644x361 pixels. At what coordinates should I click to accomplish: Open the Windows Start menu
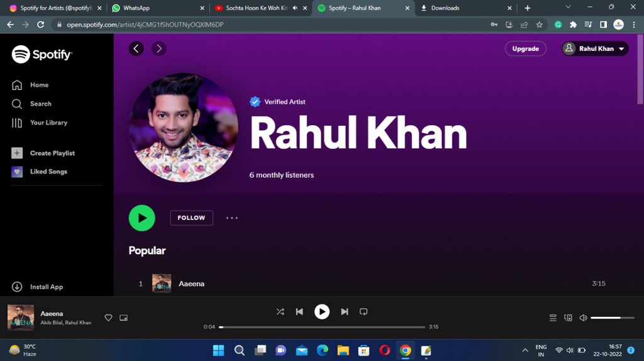pyautogui.click(x=218, y=350)
